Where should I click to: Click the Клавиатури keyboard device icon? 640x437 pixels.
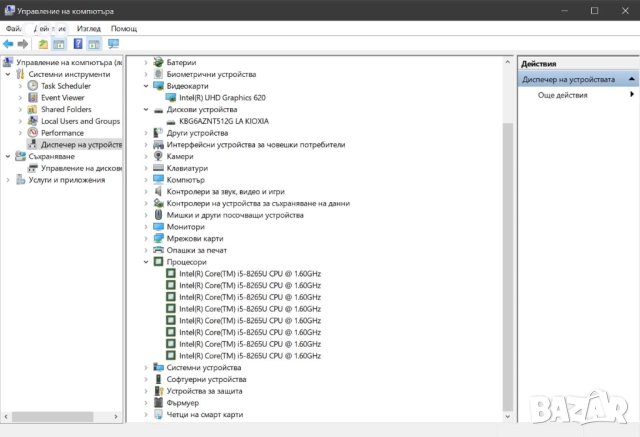tap(158, 168)
